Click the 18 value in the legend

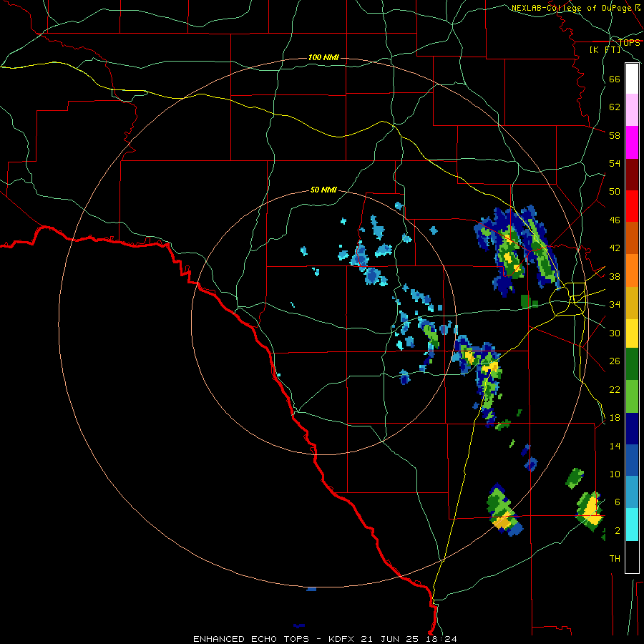click(615, 418)
